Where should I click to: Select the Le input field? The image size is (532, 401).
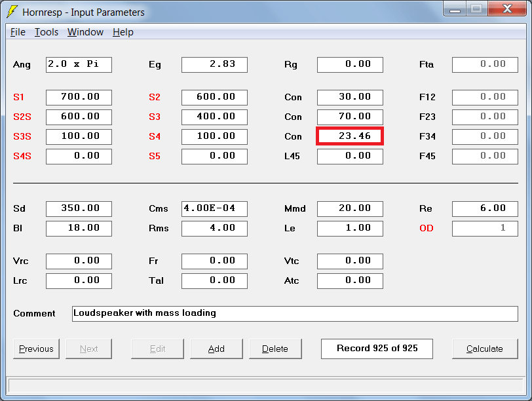(350, 229)
